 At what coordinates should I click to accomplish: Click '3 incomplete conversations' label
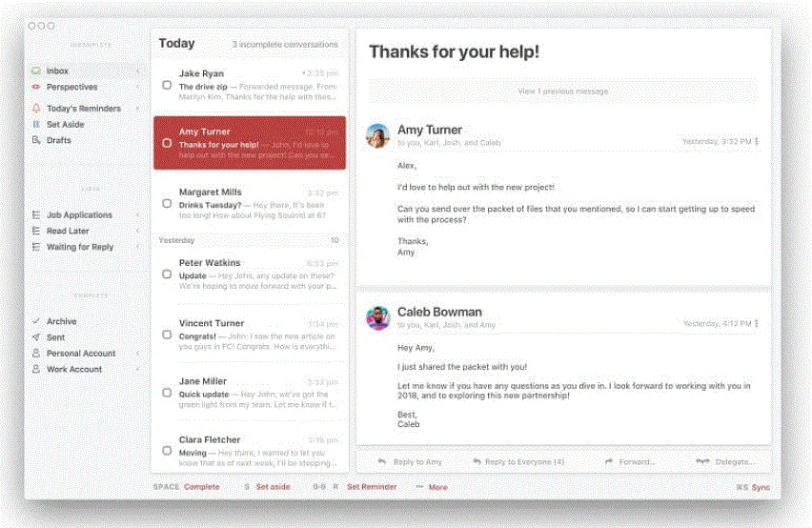pyautogui.click(x=285, y=45)
